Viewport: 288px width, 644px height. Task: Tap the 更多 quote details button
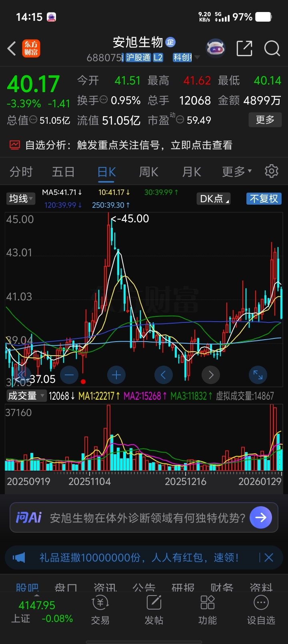(x=265, y=119)
